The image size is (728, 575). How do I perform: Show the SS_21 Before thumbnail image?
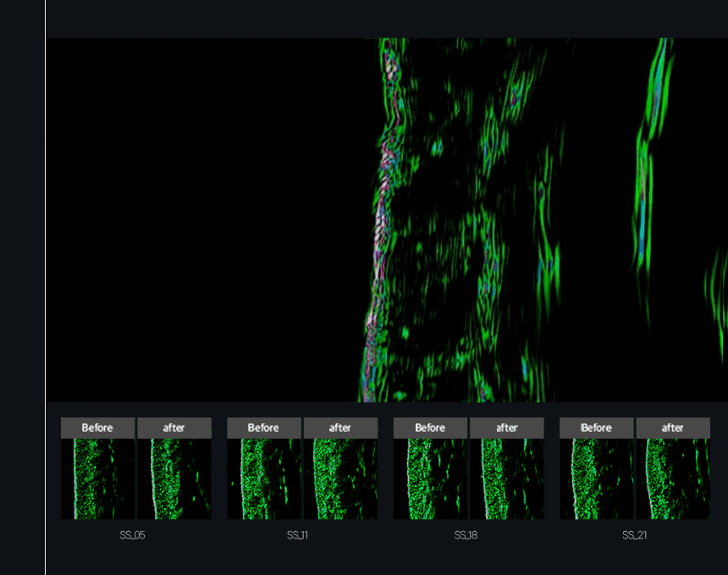click(596, 478)
